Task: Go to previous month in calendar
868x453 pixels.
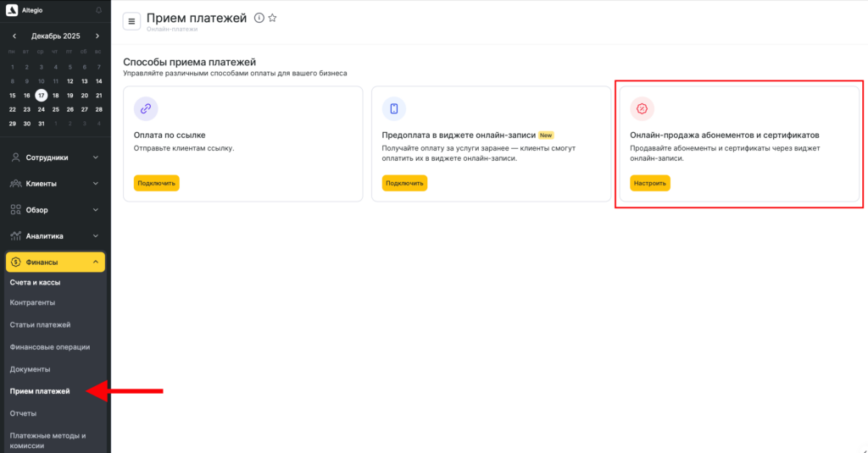Action: point(14,36)
